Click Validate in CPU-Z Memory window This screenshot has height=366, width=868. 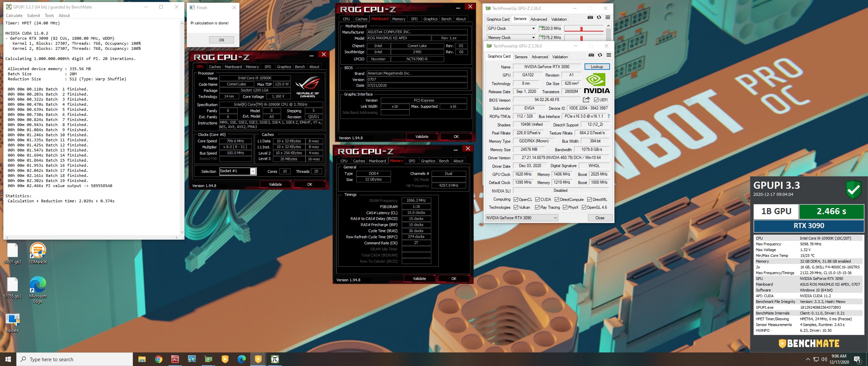pos(419,279)
